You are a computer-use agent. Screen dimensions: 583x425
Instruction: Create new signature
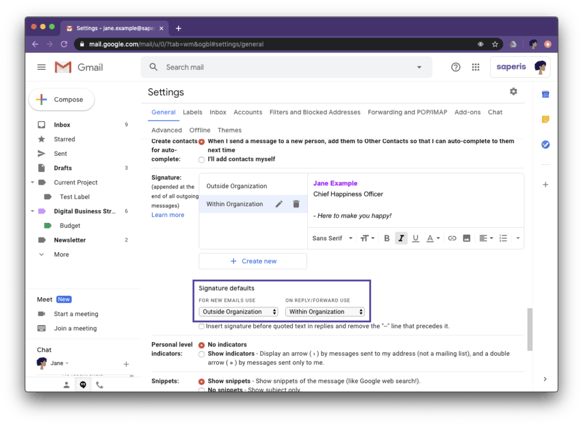coord(253,261)
